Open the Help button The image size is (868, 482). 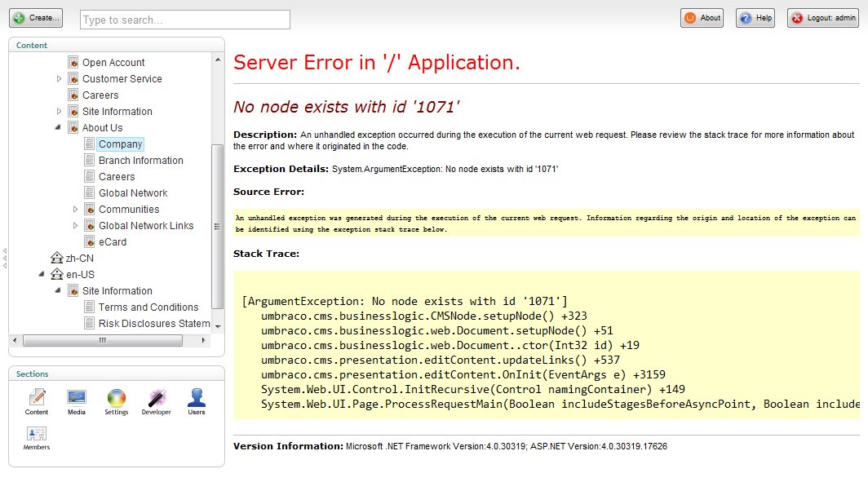755,18
